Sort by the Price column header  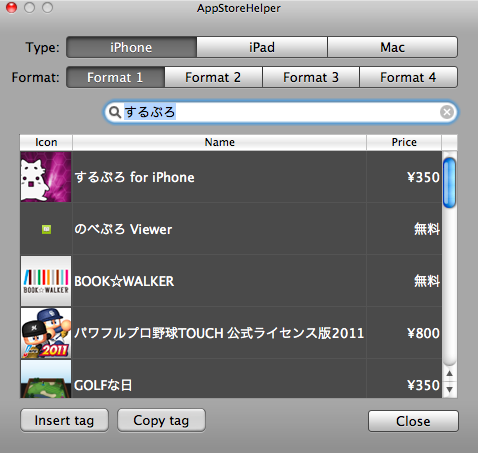click(404, 142)
